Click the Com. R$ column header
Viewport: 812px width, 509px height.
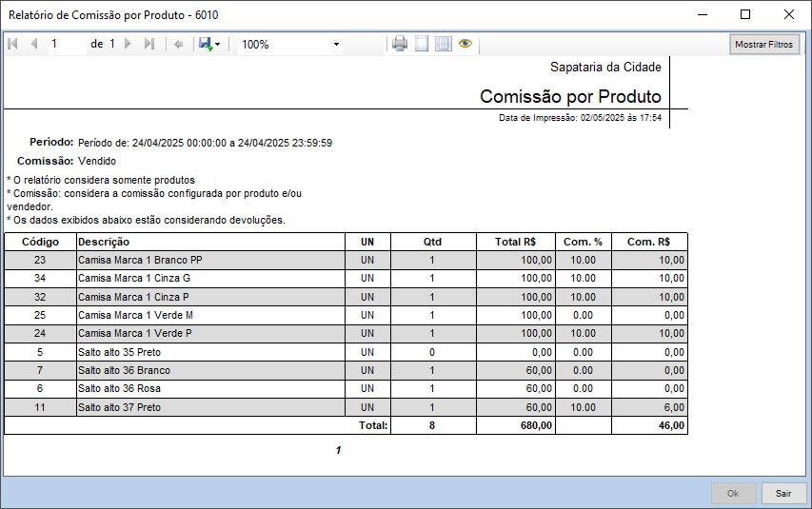[x=648, y=242]
